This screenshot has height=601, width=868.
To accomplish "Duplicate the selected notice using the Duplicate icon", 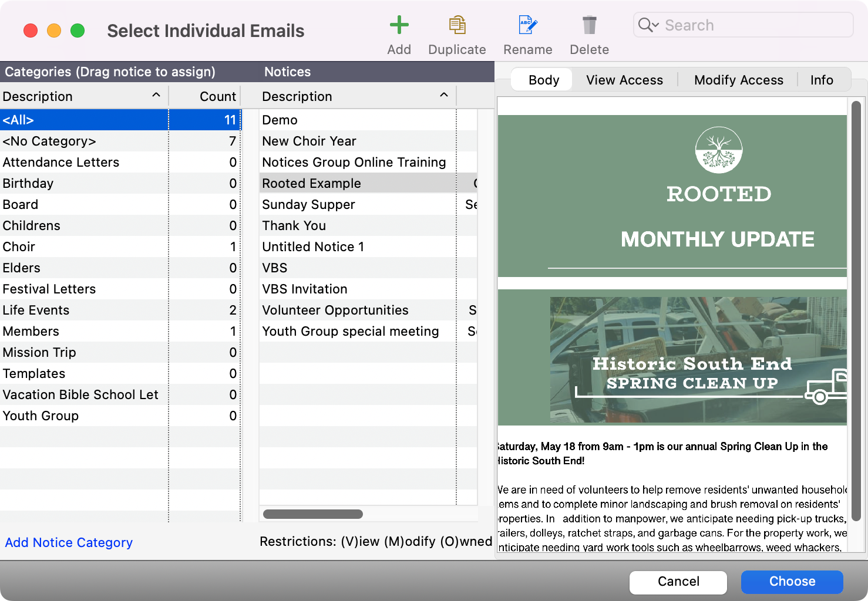I will (x=457, y=25).
